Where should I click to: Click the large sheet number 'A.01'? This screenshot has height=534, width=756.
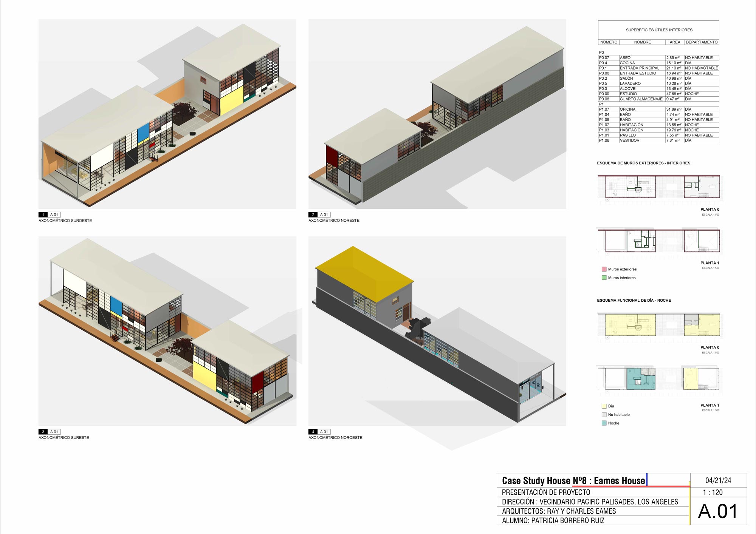tap(717, 511)
